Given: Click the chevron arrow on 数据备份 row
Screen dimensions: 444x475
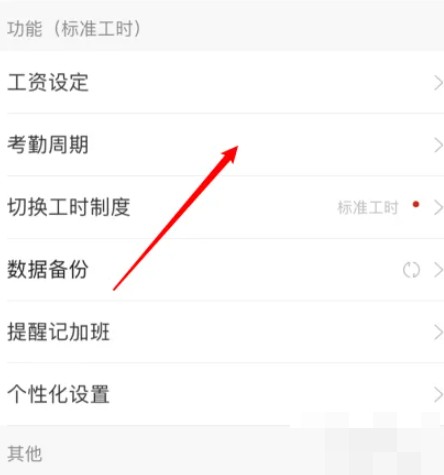Looking at the screenshot, I should [438, 270].
